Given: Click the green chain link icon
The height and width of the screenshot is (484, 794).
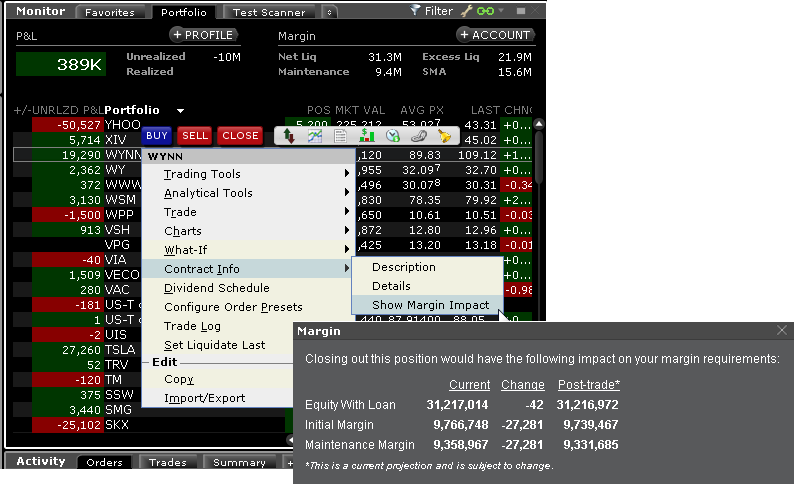Looking at the screenshot, I should (485, 11).
